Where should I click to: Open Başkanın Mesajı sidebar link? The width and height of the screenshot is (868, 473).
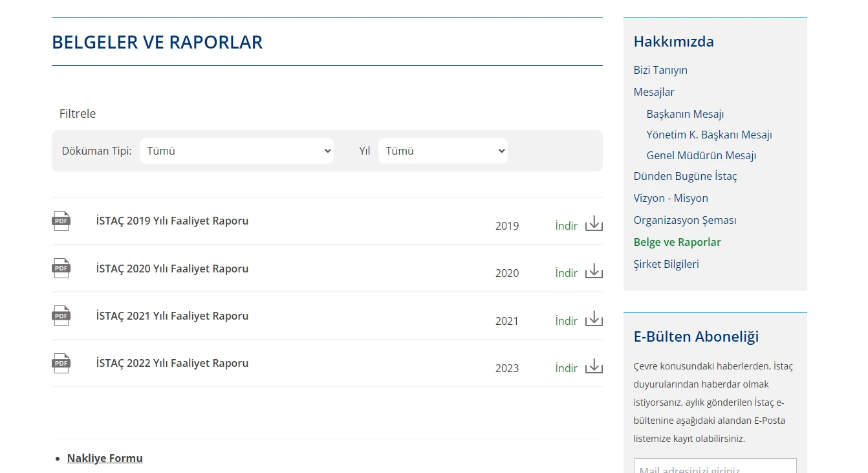click(685, 114)
